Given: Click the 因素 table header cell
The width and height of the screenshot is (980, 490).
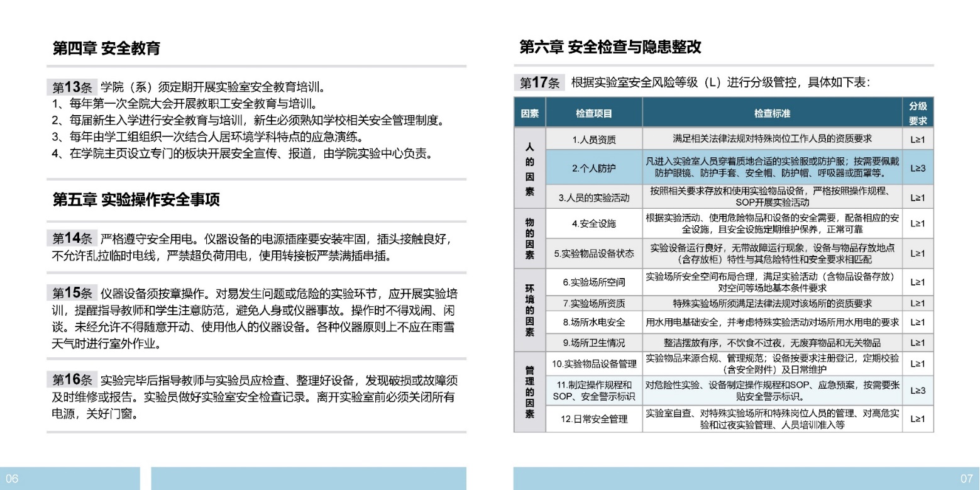Looking at the screenshot, I should coord(529,113).
